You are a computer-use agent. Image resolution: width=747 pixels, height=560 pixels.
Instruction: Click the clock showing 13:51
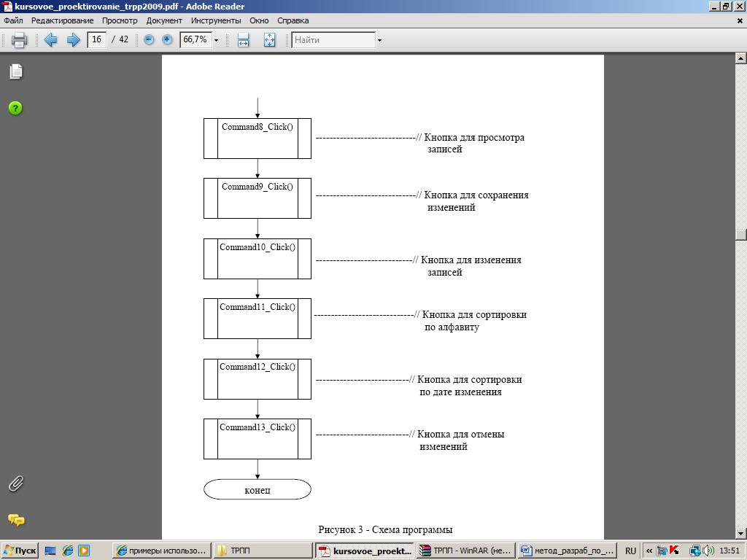[729, 551]
